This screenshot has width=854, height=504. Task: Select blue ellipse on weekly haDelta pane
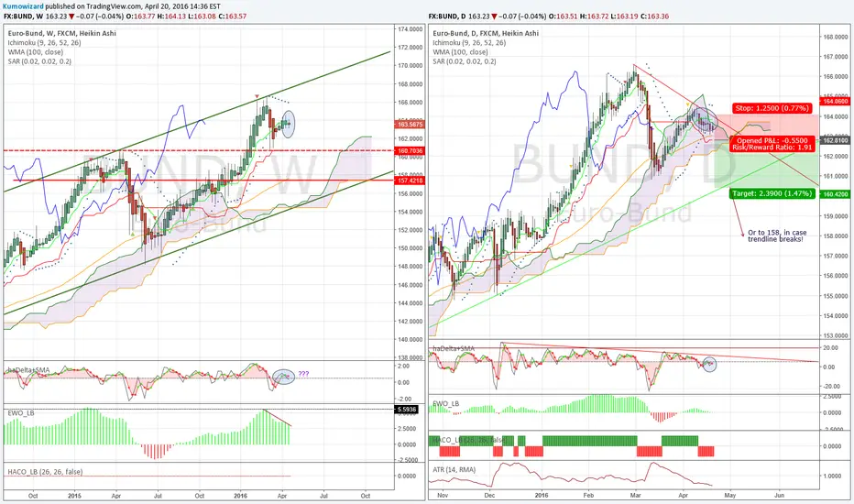284,377
